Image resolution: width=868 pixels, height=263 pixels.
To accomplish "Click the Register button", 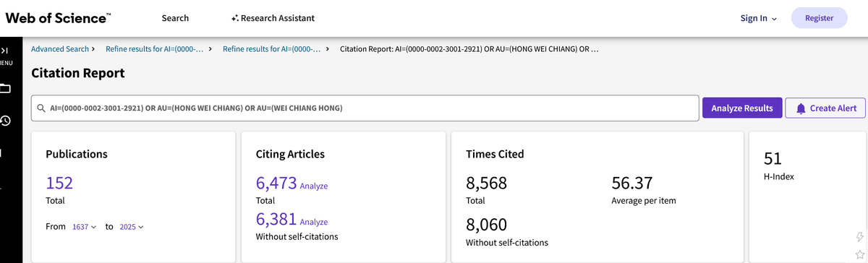I will [820, 18].
